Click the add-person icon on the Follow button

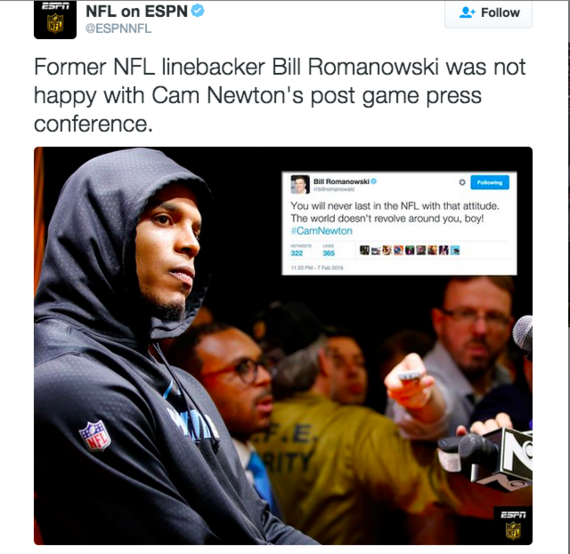[467, 13]
